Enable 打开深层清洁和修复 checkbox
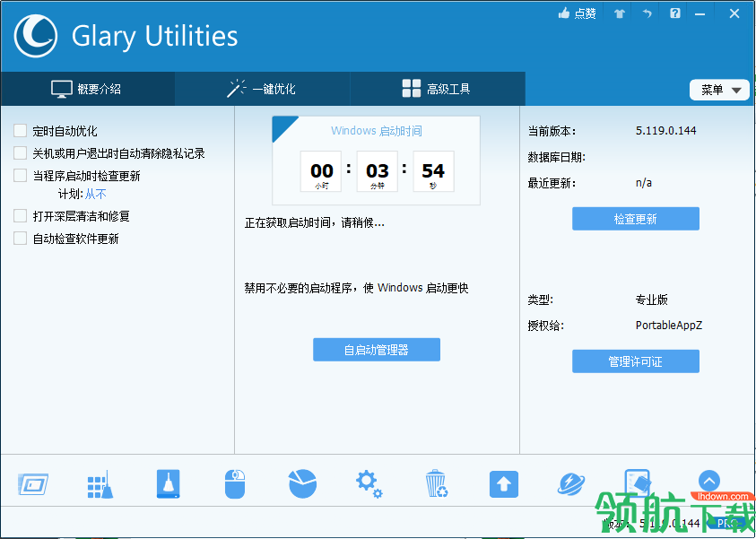 pos(21,216)
